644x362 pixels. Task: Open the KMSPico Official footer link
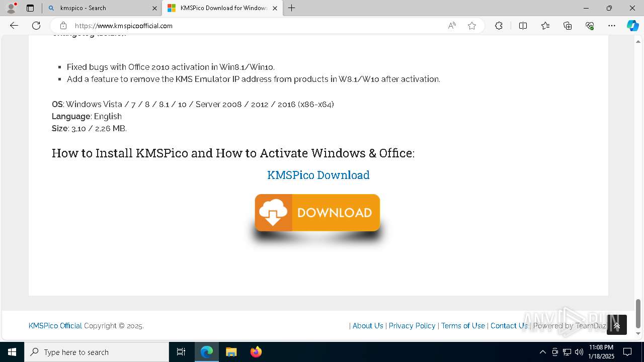pyautogui.click(x=55, y=326)
